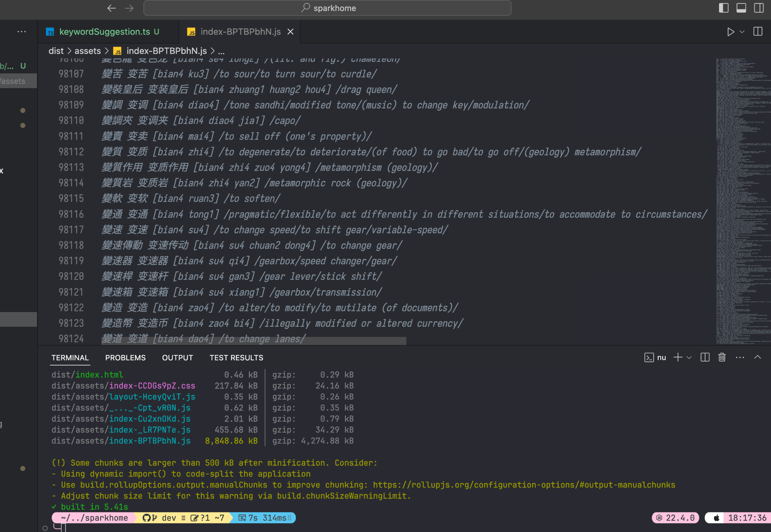Screen dimensions: 771x532
Task: Open the terminal profile launch dropdown
Action: 689,357
